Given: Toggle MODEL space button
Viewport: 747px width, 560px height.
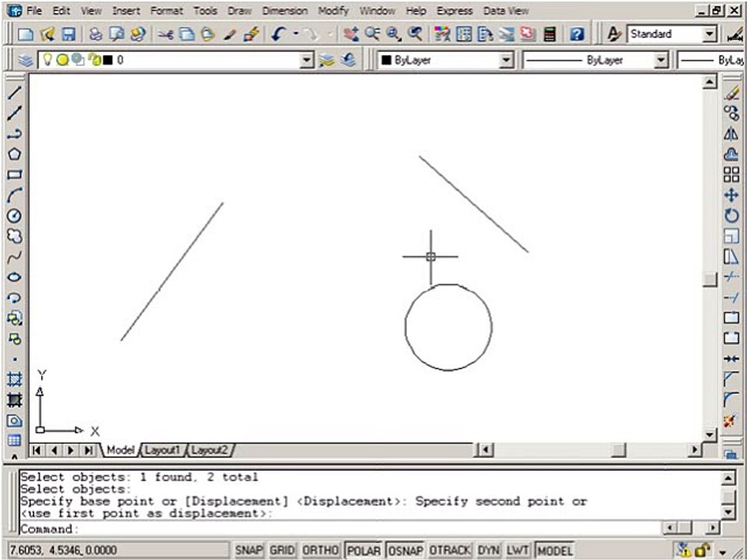Looking at the screenshot, I should [x=555, y=551].
